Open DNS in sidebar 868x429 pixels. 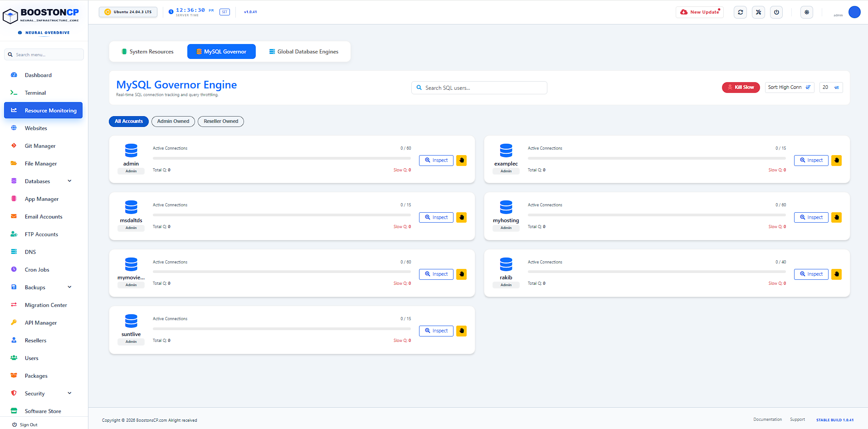point(43,252)
